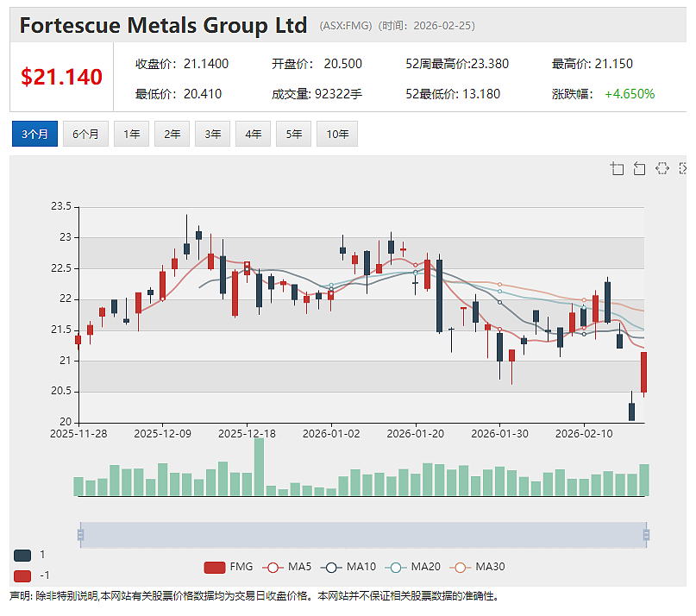The image size is (696, 616).
Task: Select the 2年 range tab
Action: click(172, 134)
